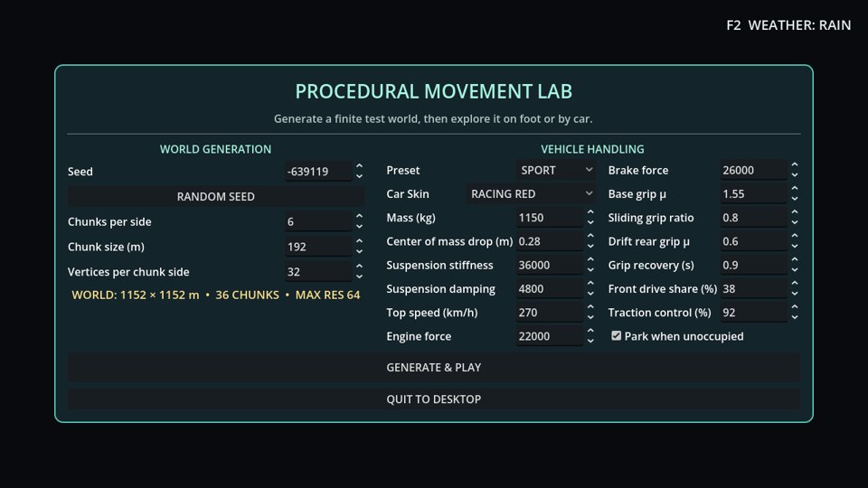Increase Brake force with the up arrow
The image size is (868, 488).
(x=795, y=164)
